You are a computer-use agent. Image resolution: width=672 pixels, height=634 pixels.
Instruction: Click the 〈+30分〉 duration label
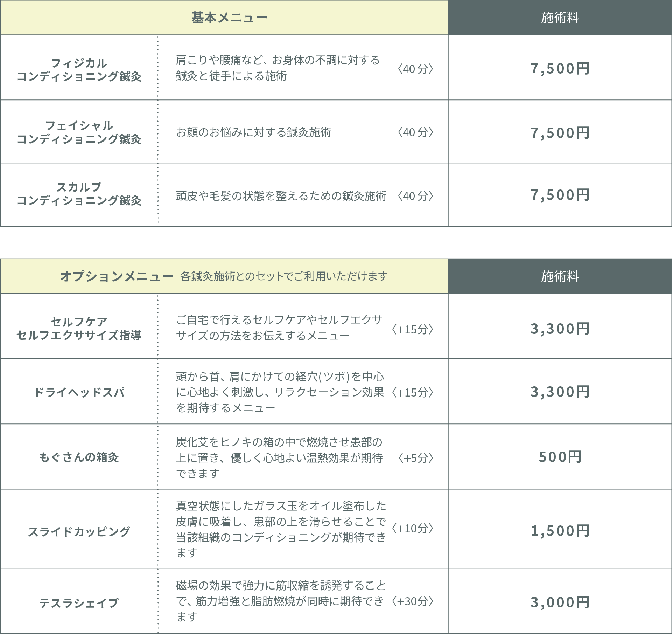(x=413, y=601)
